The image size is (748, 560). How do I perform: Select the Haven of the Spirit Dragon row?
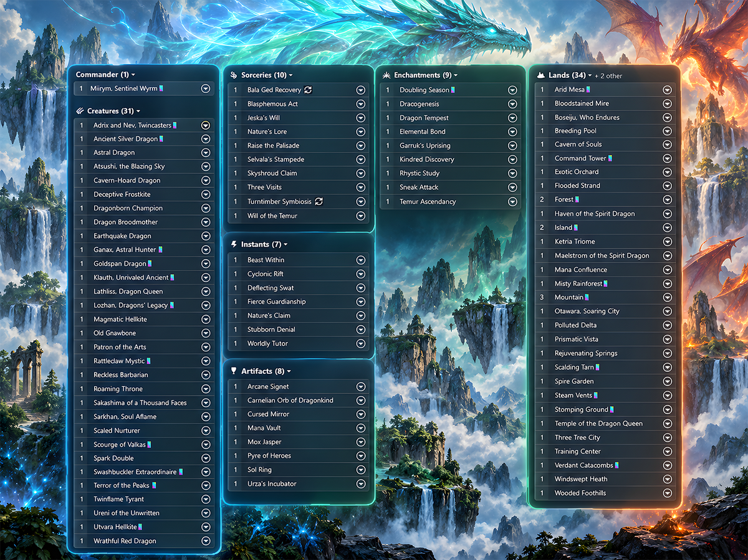click(605, 214)
